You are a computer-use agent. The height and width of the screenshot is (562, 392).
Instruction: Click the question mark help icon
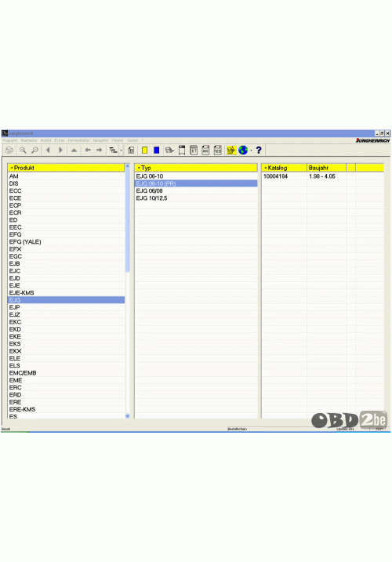(x=259, y=150)
